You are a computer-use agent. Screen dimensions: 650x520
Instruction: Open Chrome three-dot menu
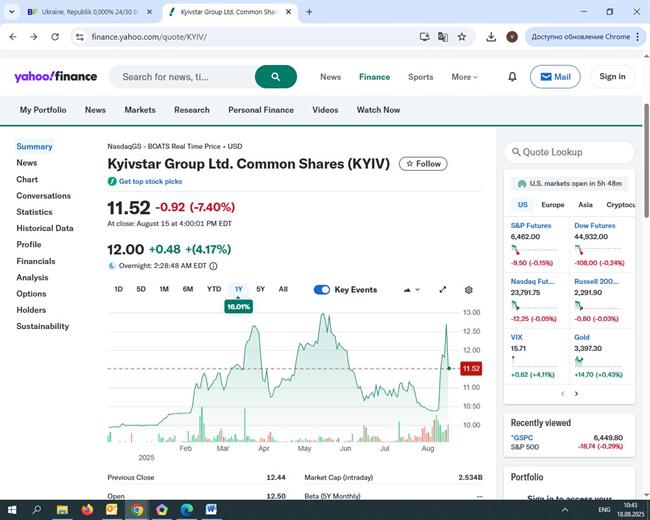pos(638,37)
